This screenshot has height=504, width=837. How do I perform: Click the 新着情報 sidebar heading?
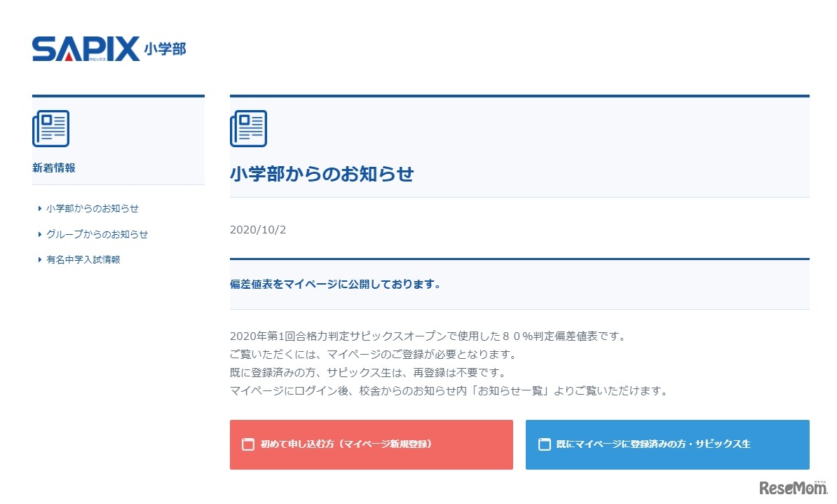[54, 168]
